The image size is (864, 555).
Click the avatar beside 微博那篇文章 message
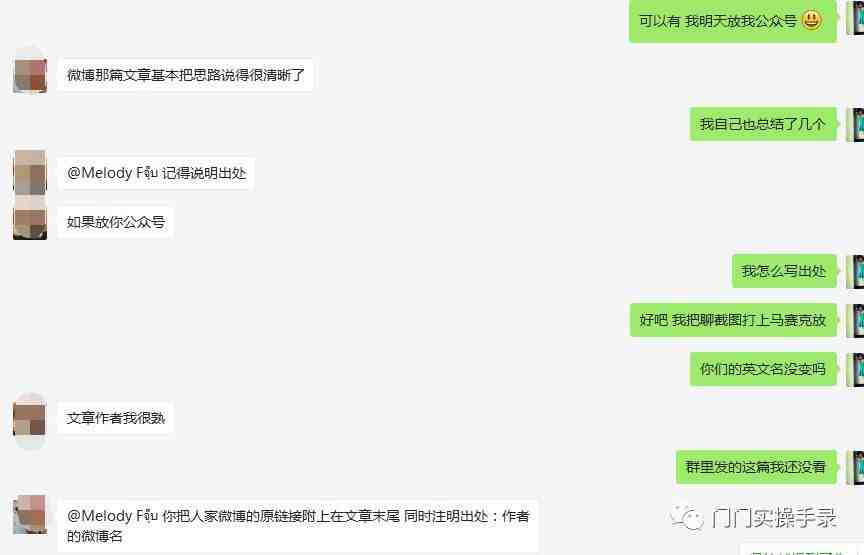click(30, 75)
